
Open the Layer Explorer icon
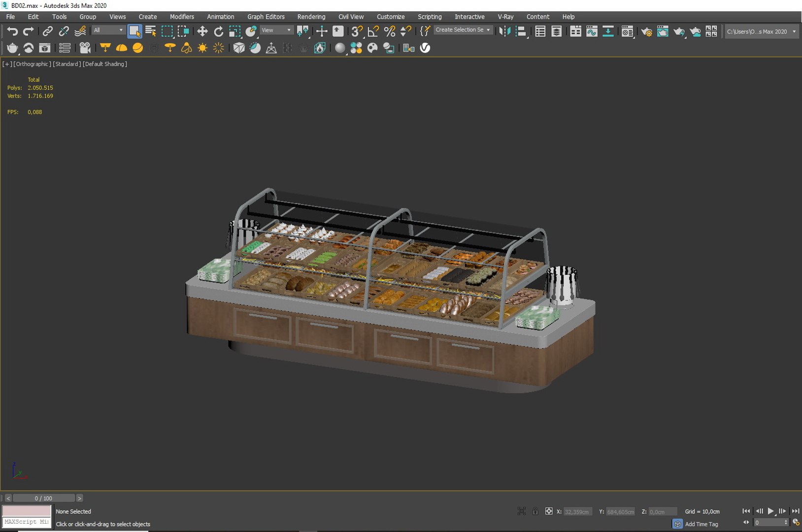(556, 32)
